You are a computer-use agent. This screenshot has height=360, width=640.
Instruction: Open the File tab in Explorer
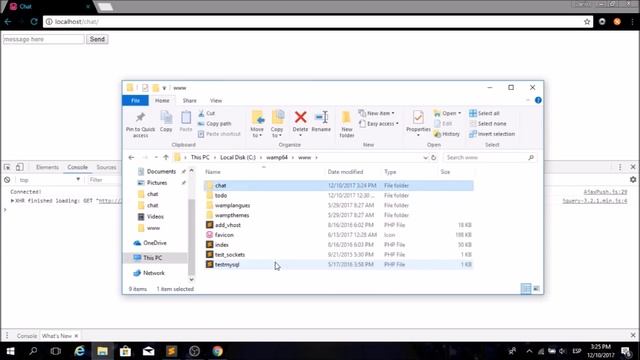click(x=135, y=100)
